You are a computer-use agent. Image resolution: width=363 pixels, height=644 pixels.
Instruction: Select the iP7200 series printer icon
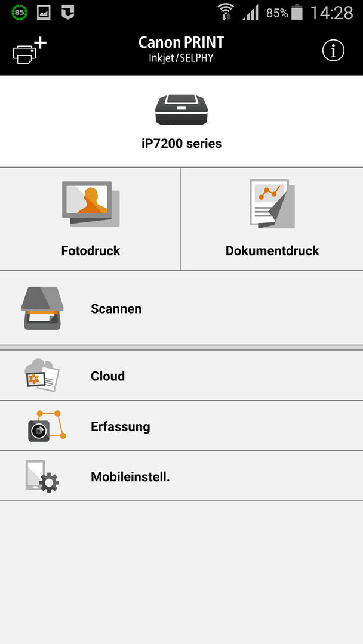pyautogui.click(x=181, y=110)
